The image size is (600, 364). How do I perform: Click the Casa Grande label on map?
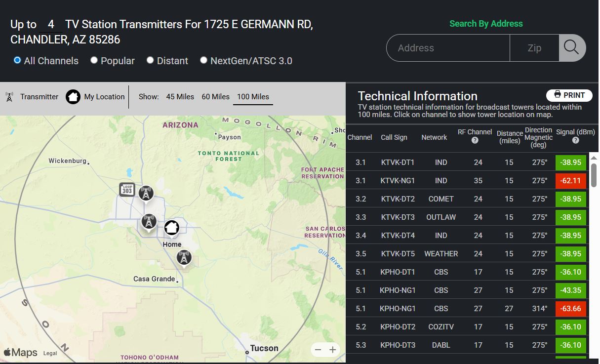click(x=154, y=279)
